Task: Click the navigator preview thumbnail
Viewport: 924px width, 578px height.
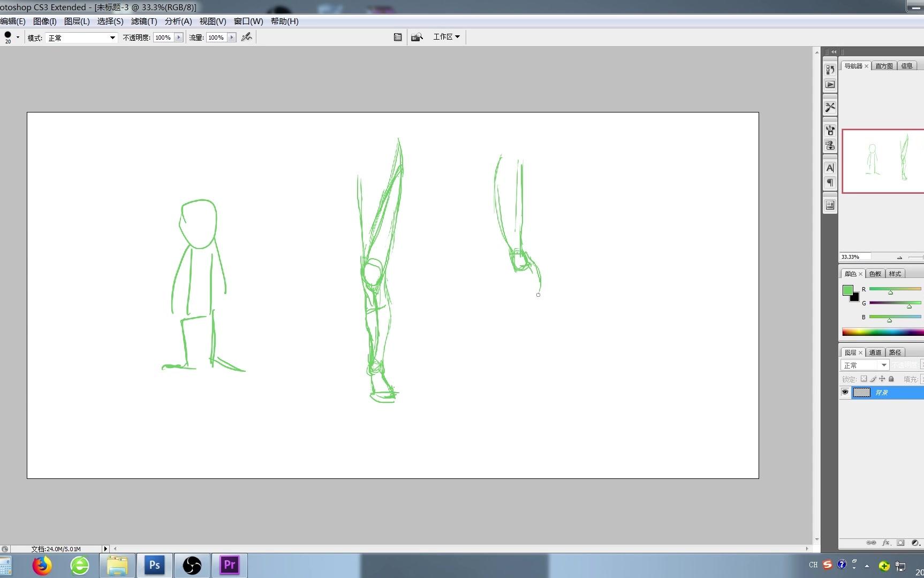Action: pyautogui.click(x=883, y=161)
